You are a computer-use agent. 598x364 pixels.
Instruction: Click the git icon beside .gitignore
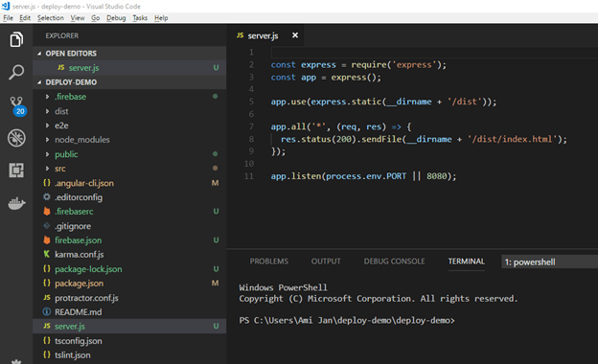point(47,226)
